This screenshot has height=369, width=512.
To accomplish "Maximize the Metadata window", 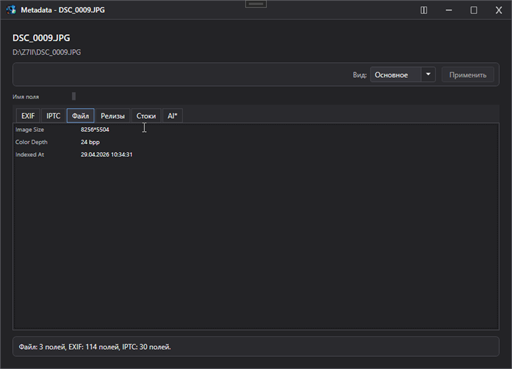I will pos(474,10).
